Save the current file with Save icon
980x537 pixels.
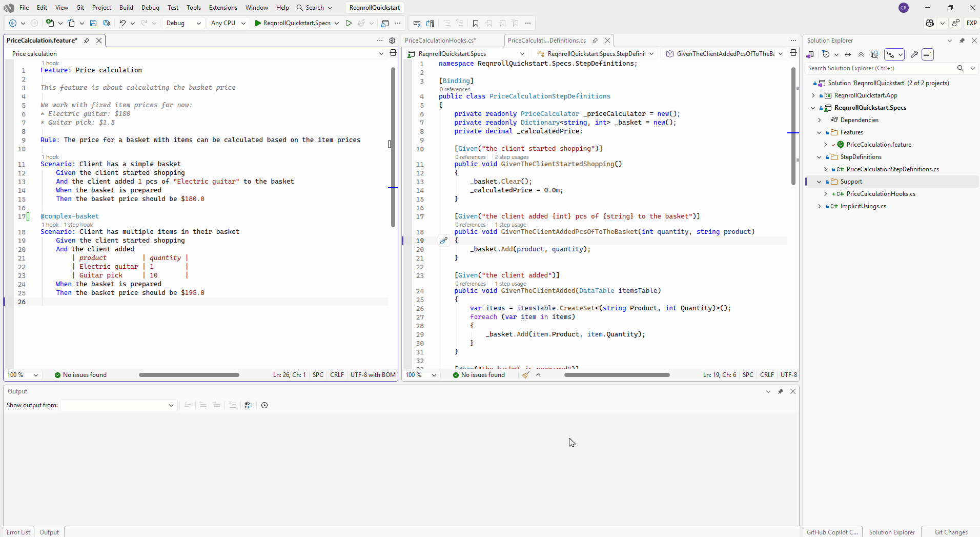(x=93, y=23)
